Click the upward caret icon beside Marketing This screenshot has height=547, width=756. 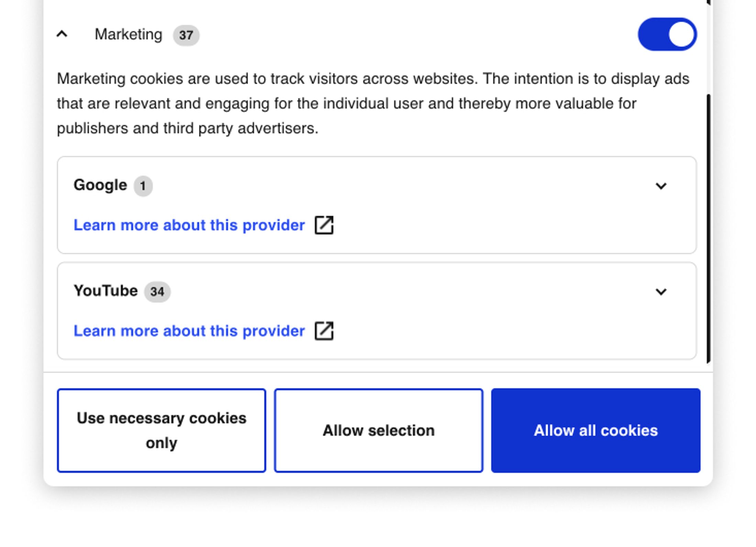click(x=62, y=34)
